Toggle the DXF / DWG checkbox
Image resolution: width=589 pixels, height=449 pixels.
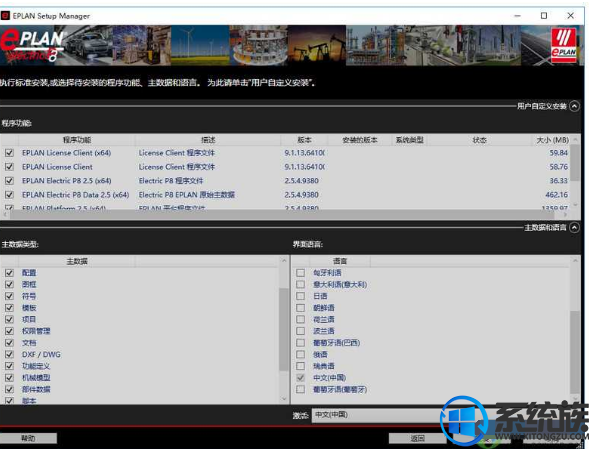tap(9, 354)
